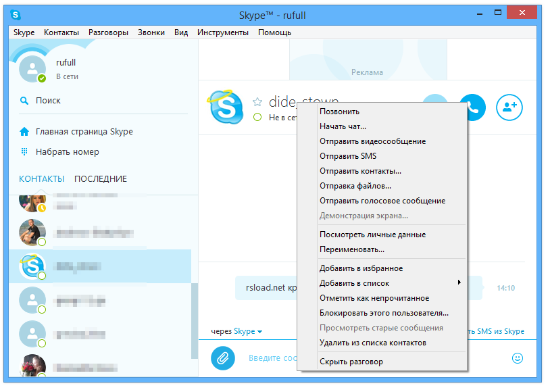Screen dimensions: 550x392
Task: Select Добавить в избранное
Action: pos(382,268)
